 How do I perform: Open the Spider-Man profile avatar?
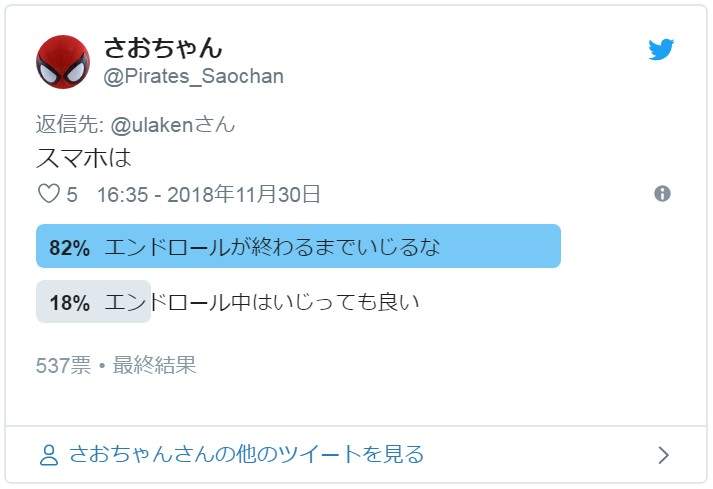[x=62, y=61]
